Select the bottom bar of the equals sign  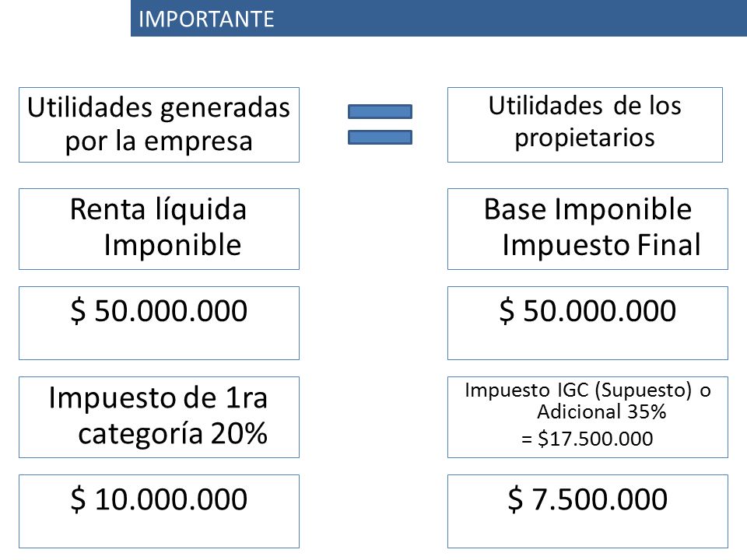click(380, 137)
